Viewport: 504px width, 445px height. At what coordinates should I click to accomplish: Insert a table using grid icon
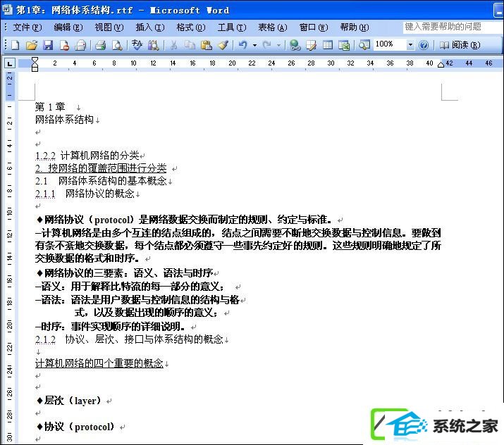(328, 45)
